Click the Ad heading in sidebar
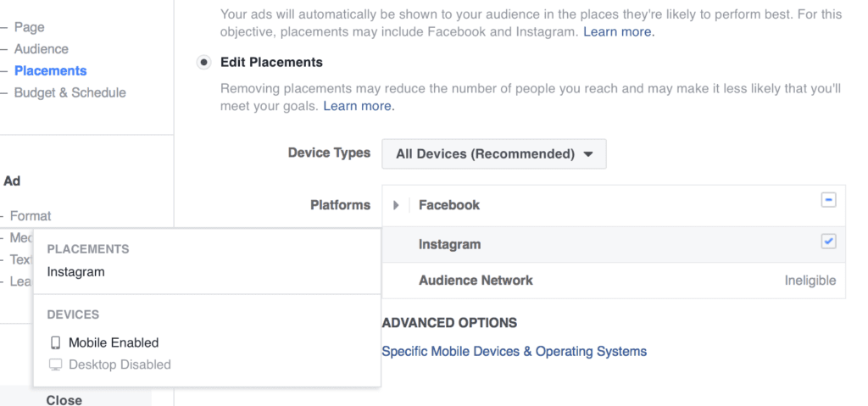The height and width of the screenshot is (406, 868). (x=12, y=181)
